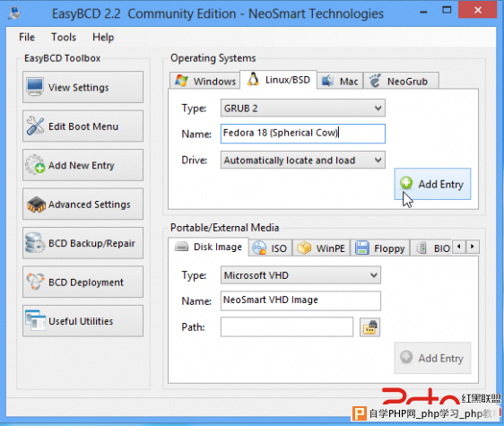The image size is (504, 426).
Task: Show more media tabs using right arrow
Action: [x=473, y=247]
